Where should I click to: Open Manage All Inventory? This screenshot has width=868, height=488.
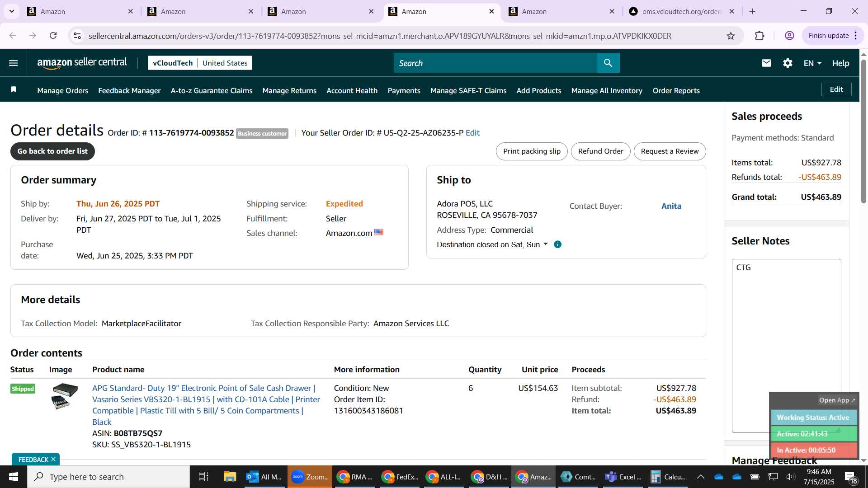607,90
